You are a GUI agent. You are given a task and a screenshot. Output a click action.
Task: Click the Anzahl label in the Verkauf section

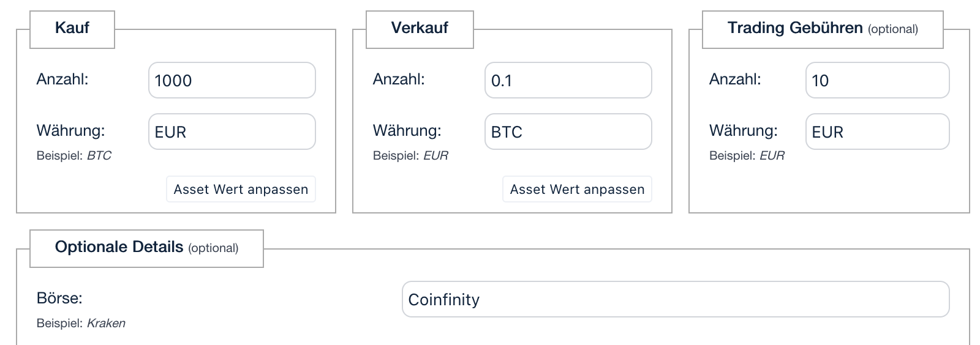click(x=399, y=79)
